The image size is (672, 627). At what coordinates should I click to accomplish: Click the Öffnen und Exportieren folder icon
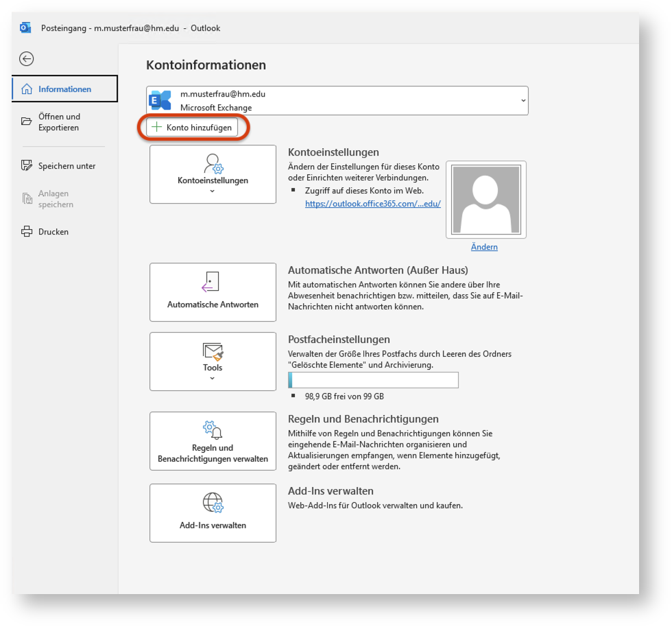click(27, 121)
